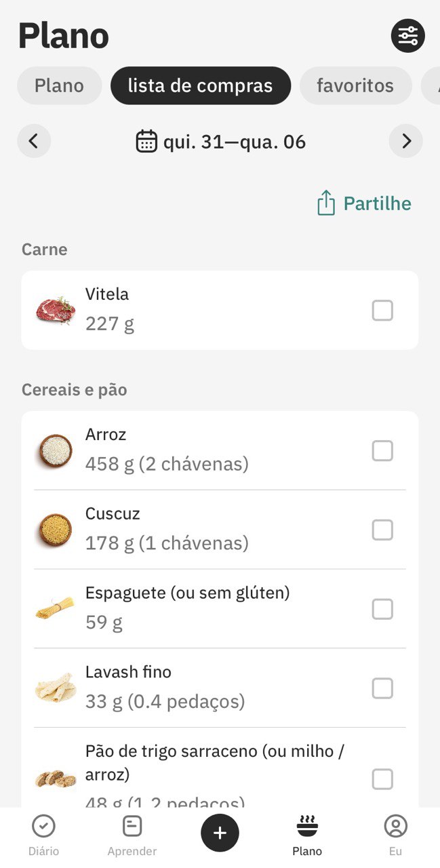Open date range qui. 31—qua. 06 picker
Screen dimensions: 440x868
tap(221, 142)
